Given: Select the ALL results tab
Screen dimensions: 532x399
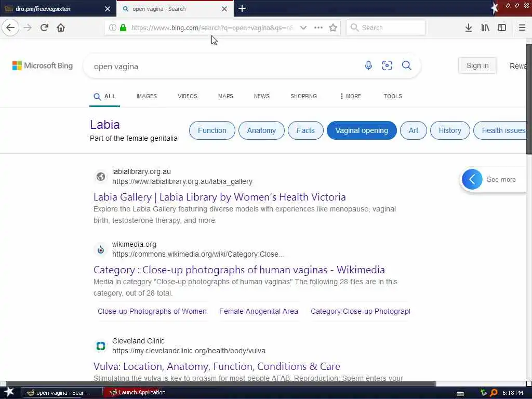Looking at the screenshot, I should [104, 96].
